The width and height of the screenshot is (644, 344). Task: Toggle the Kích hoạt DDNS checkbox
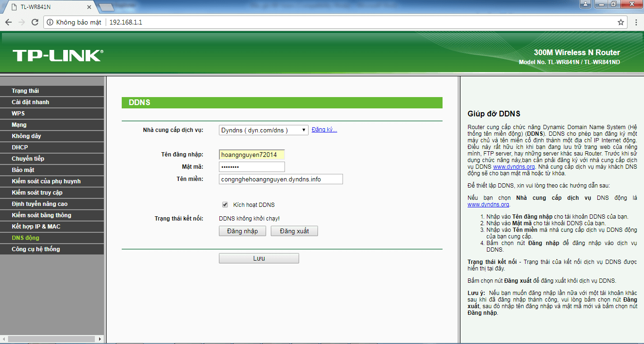click(x=225, y=205)
